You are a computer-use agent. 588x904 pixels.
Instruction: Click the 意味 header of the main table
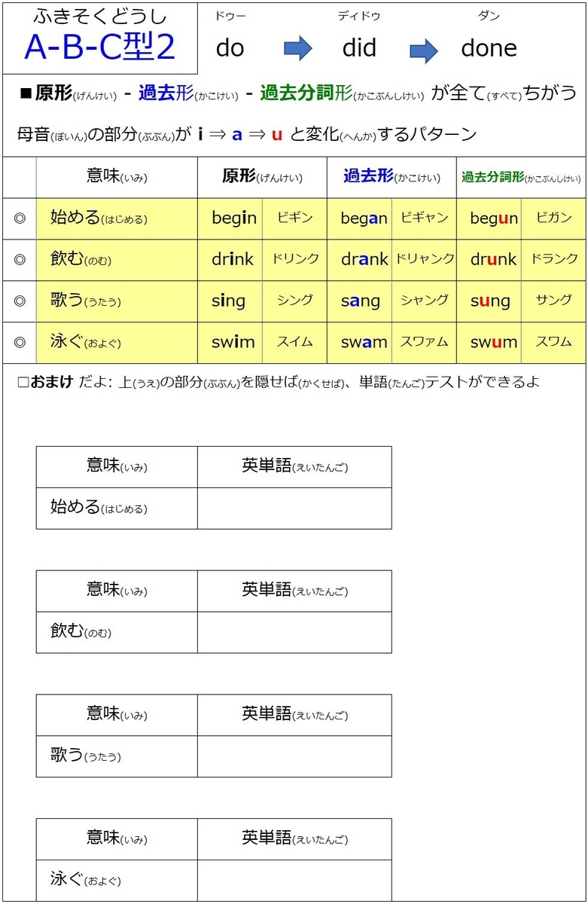pos(117,177)
